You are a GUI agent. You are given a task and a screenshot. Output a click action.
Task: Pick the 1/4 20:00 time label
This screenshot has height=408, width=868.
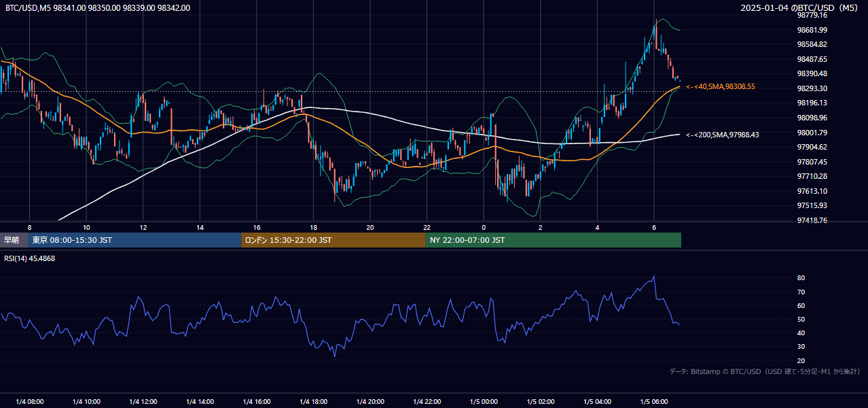click(x=370, y=401)
